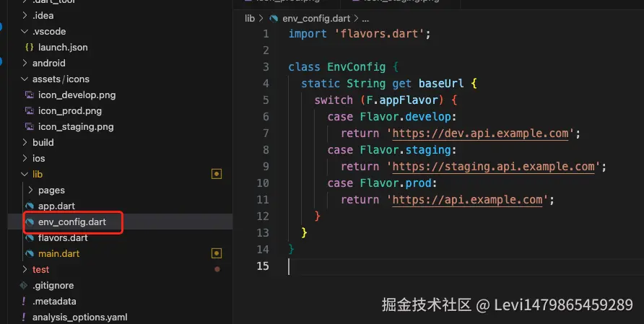Expand the build folder chevron
The height and width of the screenshot is (324, 644).
pos(25,142)
